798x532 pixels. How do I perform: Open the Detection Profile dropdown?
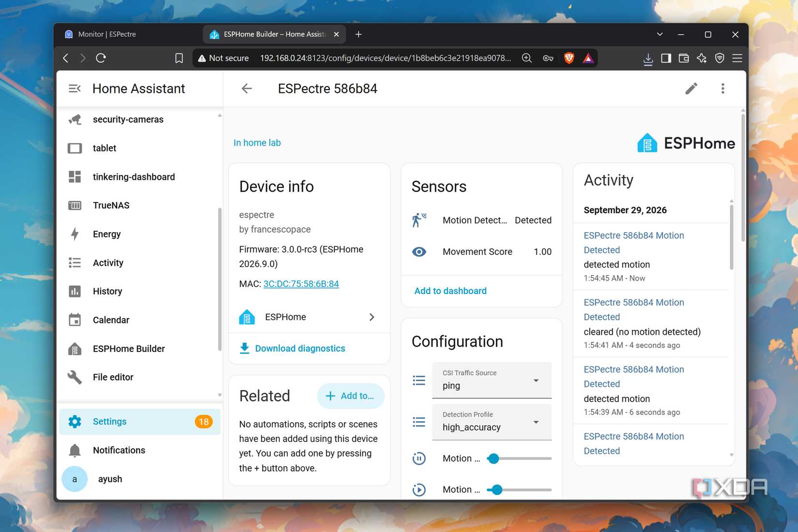[492, 422]
